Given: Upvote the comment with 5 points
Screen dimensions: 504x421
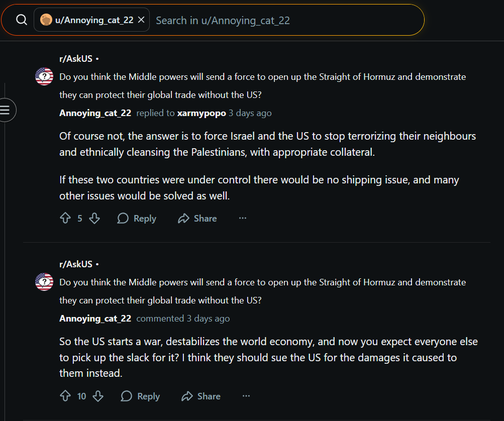Looking at the screenshot, I should 65,218.
